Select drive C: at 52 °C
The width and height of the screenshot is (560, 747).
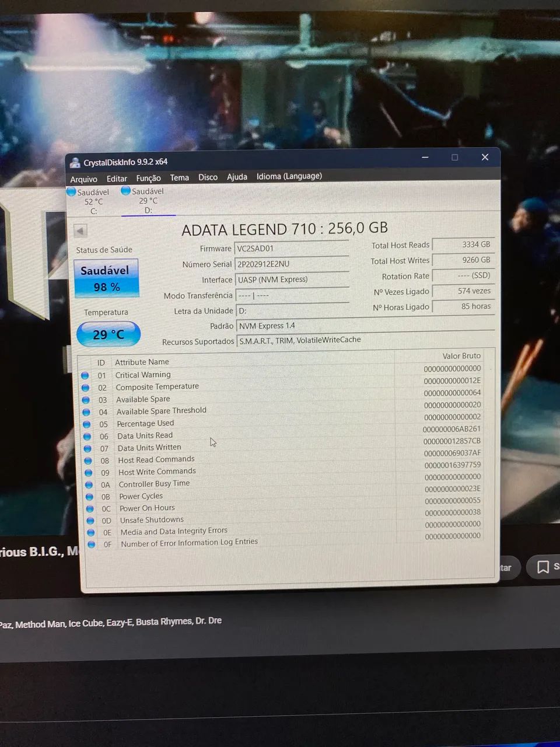tap(89, 201)
